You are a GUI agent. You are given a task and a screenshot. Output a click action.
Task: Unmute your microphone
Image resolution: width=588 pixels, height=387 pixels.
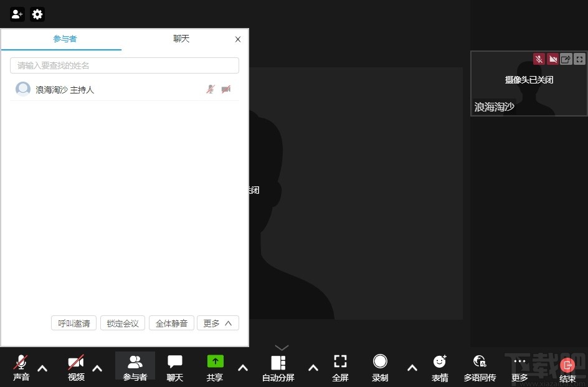click(21, 368)
